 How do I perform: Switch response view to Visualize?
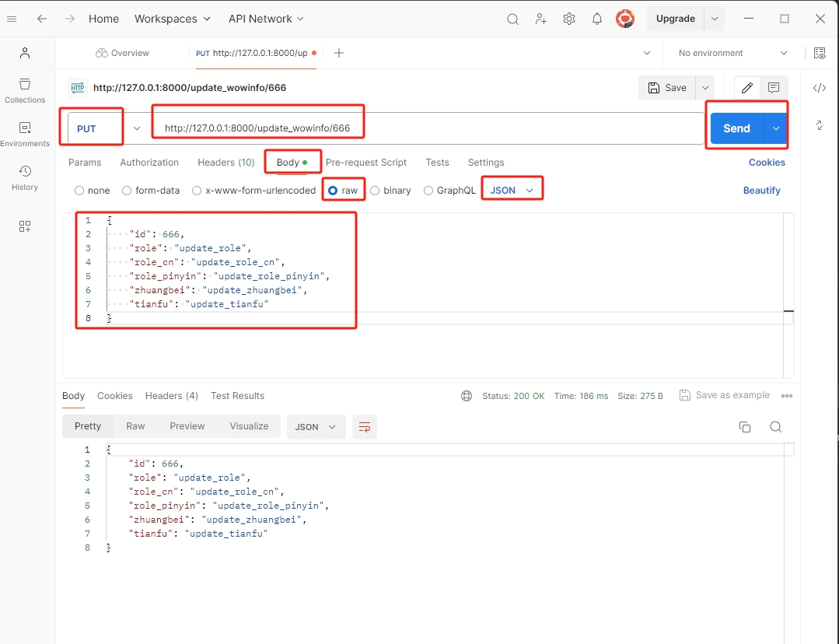click(x=249, y=426)
